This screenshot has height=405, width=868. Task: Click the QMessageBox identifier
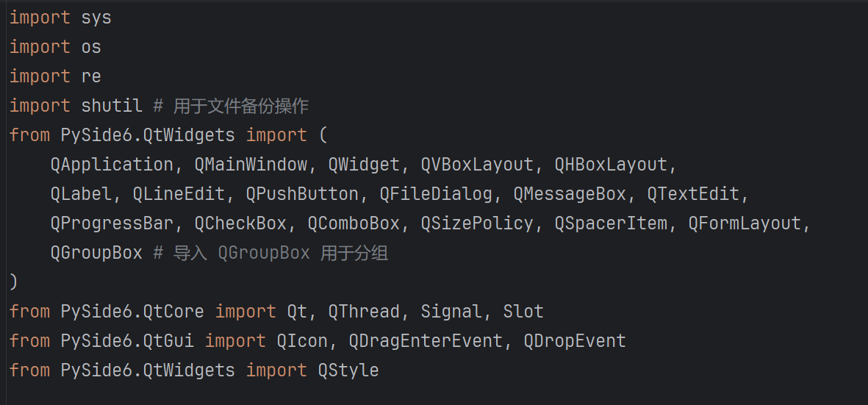570,194
